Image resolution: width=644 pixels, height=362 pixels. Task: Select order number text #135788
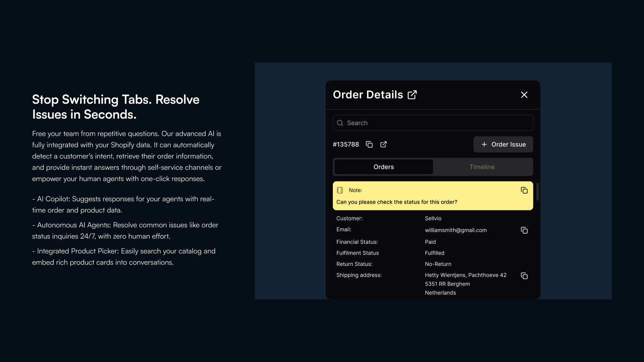pos(346,144)
